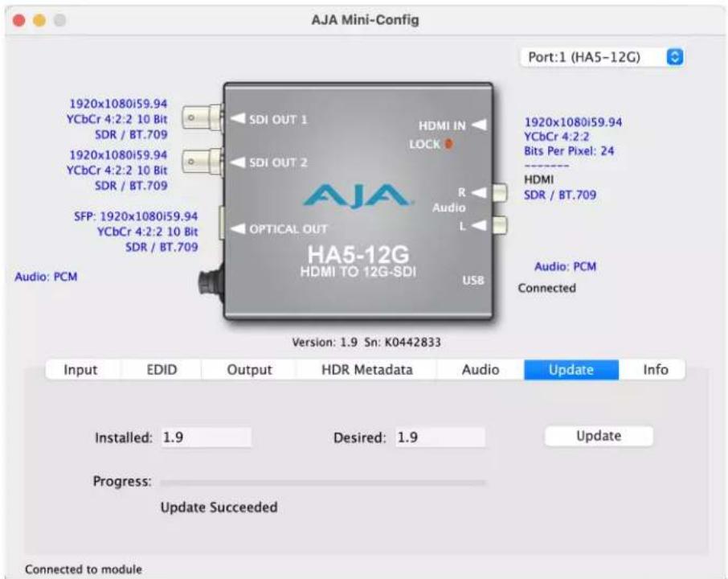Click the USB label on device
The height and width of the screenshot is (579, 728).
click(x=473, y=280)
